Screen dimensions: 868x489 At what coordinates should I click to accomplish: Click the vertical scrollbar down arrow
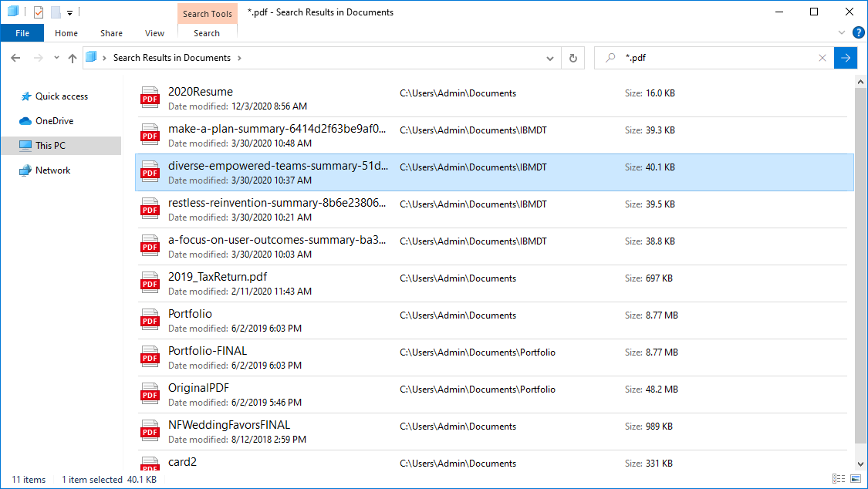coord(861,464)
